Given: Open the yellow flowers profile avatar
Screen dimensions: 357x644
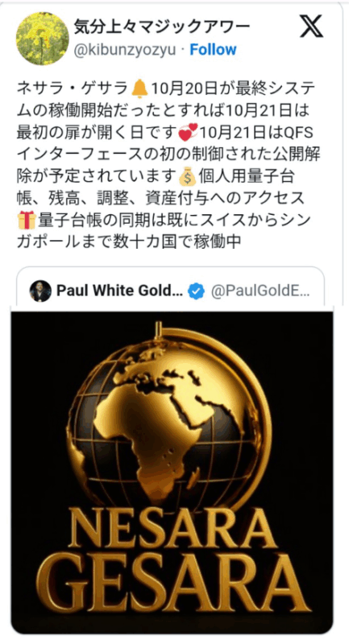Looking at the screenshot, I should pyautogui.click(x=43, y=39).
